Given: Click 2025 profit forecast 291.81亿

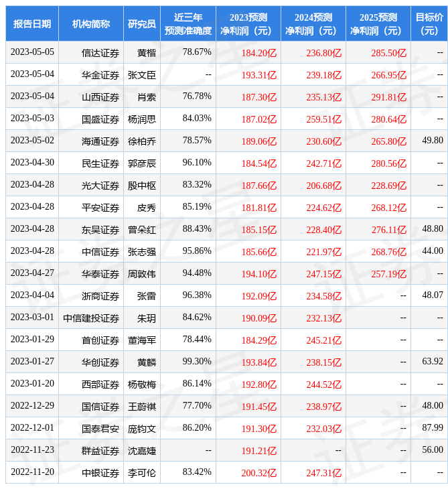Looking at the screenshot, I should pyautogui.click(x=389, y=97).
